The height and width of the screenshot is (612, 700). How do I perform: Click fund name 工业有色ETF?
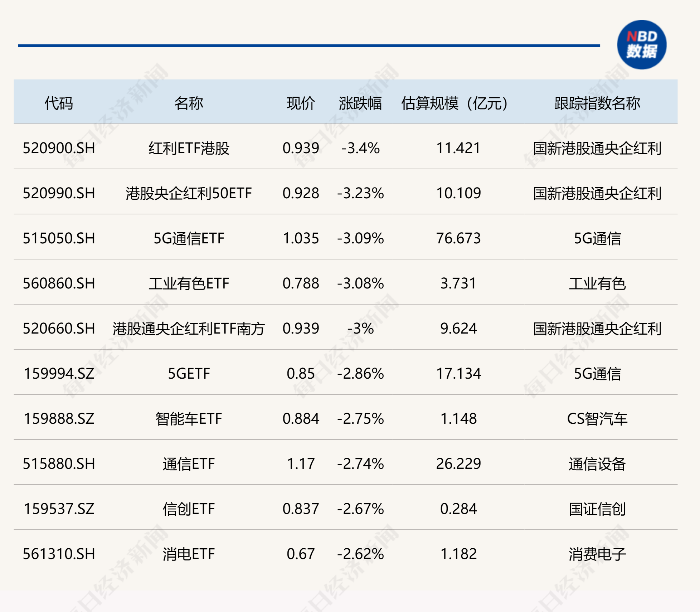(x=189, y=283)
